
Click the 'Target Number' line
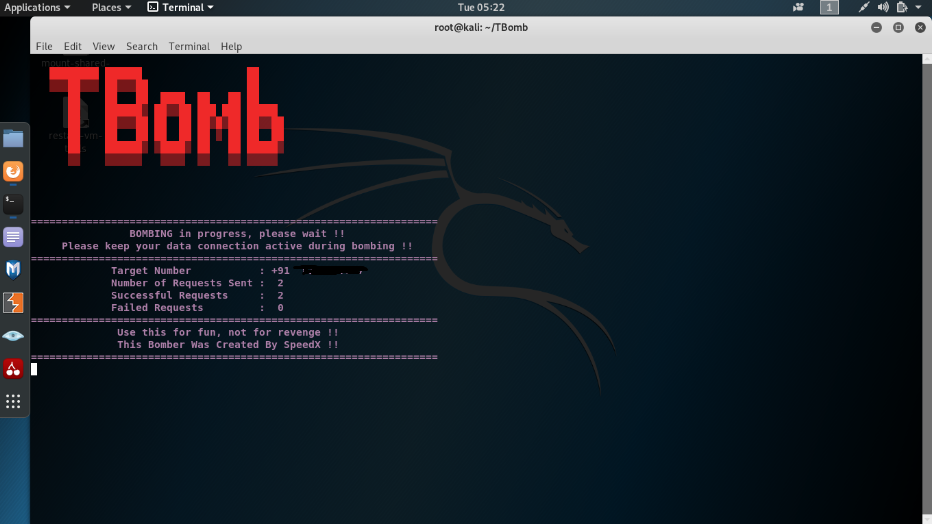pos(239,271)
